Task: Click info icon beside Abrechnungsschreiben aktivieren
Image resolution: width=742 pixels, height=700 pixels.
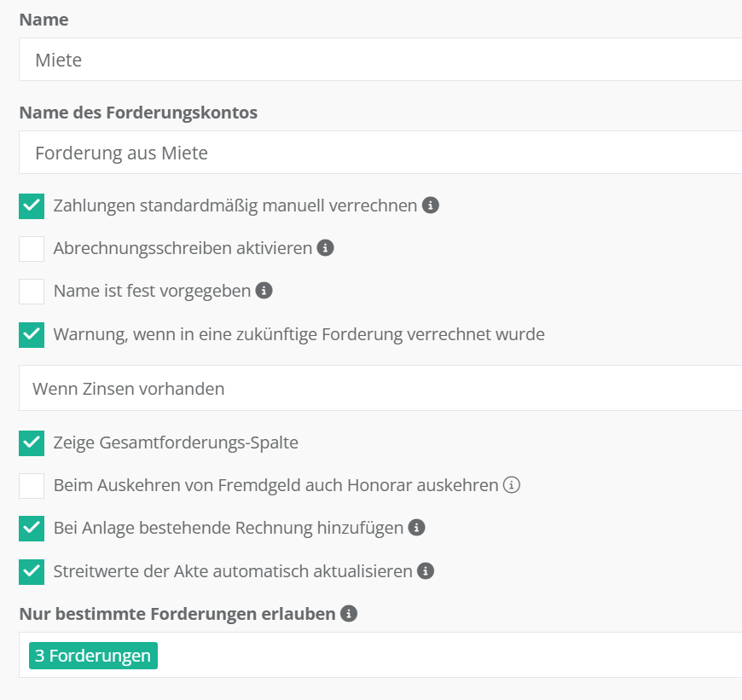Action: pyautogui.click(x=325, y=248)
